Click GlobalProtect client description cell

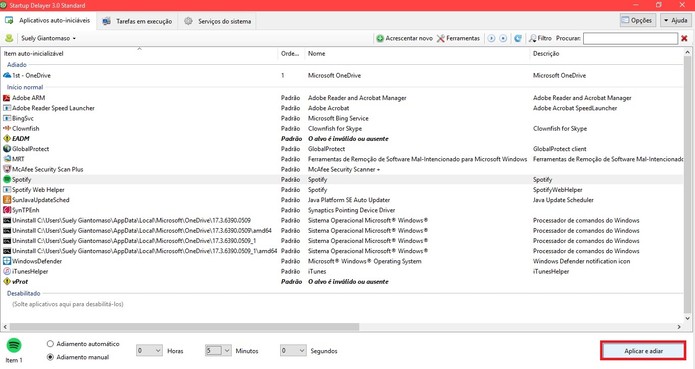click(x=559, y=149)
